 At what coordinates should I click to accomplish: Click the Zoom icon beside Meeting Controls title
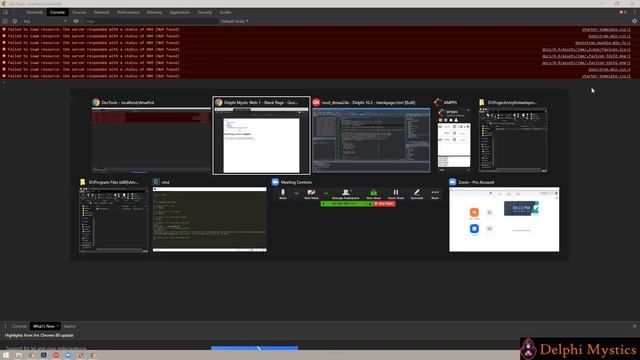[x=275, y=182]
